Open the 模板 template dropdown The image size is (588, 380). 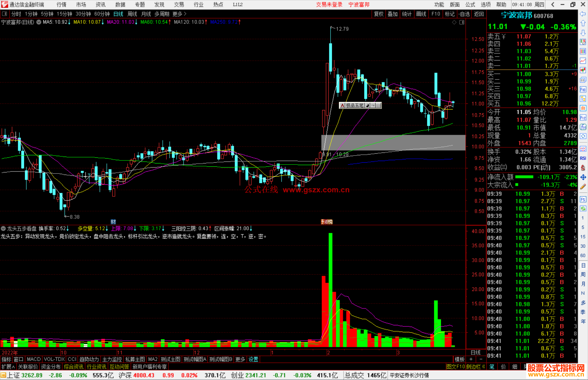[460, 359]
